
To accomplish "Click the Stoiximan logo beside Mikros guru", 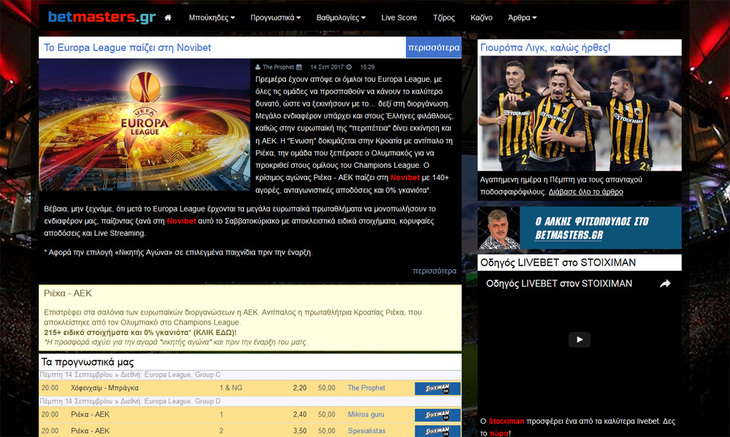I will coord(437,413).
